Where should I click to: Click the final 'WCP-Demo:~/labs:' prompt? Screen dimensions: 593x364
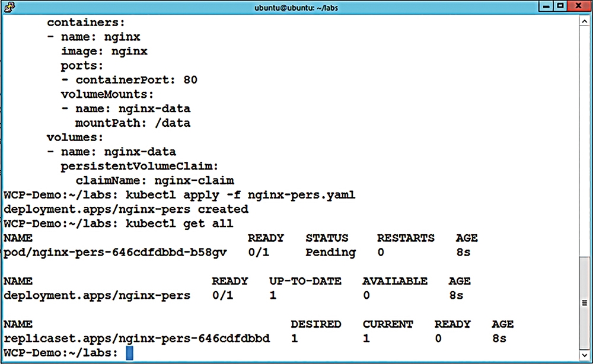(x=61, y=353)
